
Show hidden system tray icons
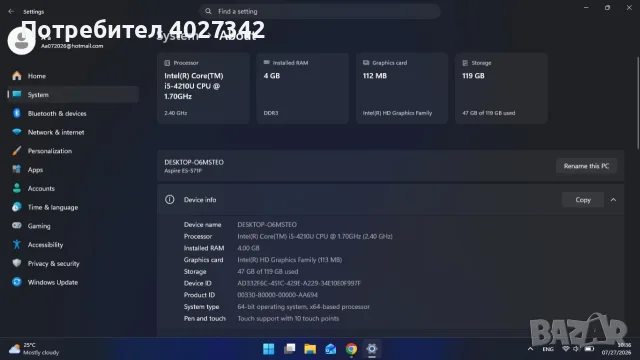530,349
